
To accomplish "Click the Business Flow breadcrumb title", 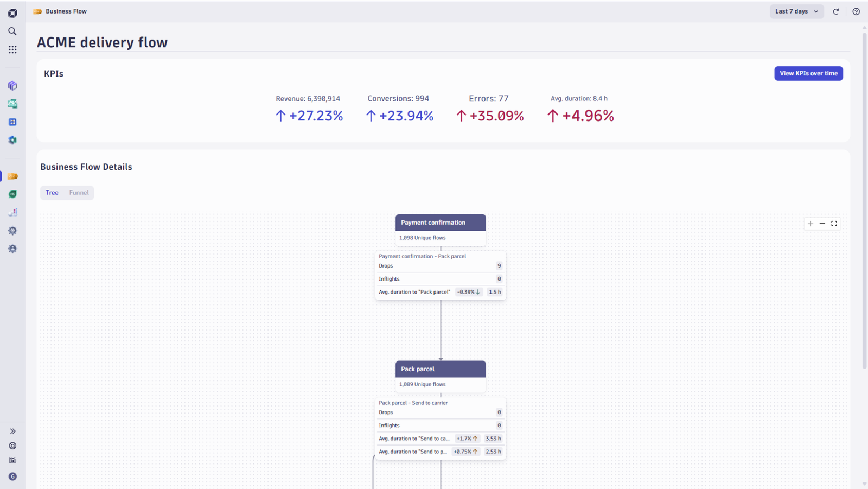I will (x=66, y=11).
